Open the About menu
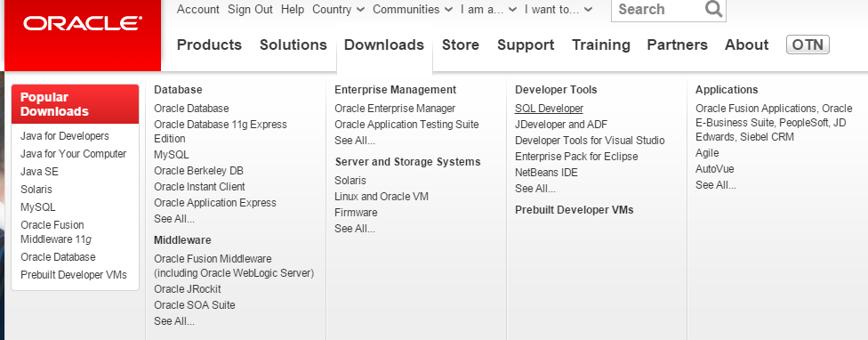868x340 pixels. point(747,45)
